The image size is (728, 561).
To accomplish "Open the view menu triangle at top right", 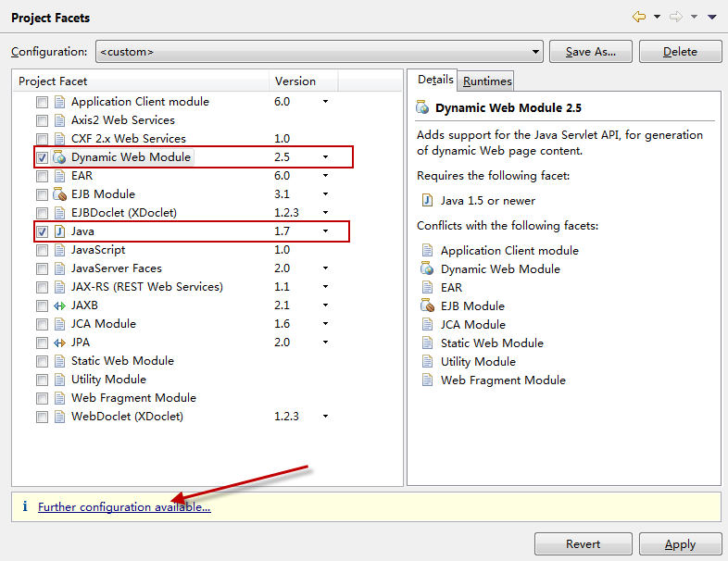I will click(711, 18).
